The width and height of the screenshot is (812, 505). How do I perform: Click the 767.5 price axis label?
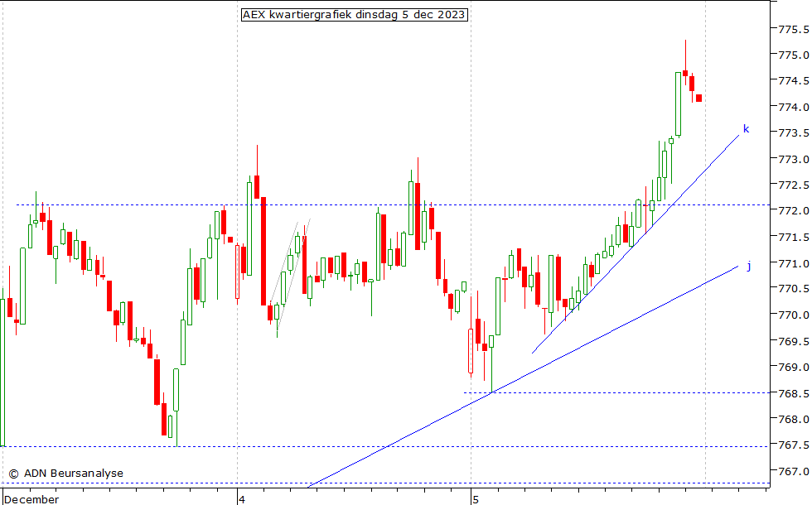tap(794, 445)
